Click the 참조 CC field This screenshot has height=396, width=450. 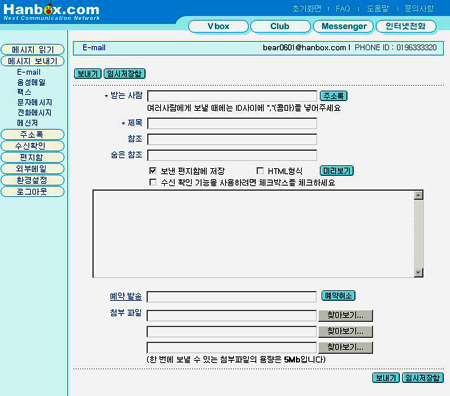(x=232, y=139)
